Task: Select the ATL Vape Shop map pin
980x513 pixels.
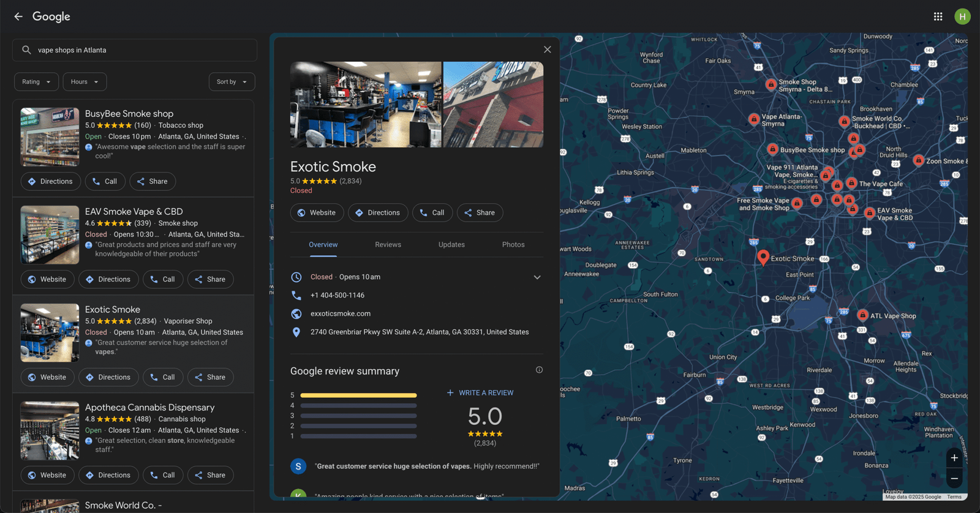Action: pyautogui.click(x=862, y=315)
